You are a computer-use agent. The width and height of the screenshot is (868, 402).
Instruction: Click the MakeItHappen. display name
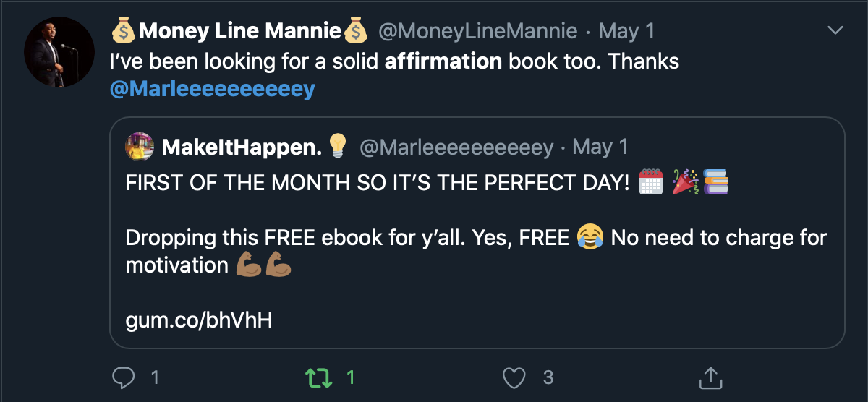(242, 147)
